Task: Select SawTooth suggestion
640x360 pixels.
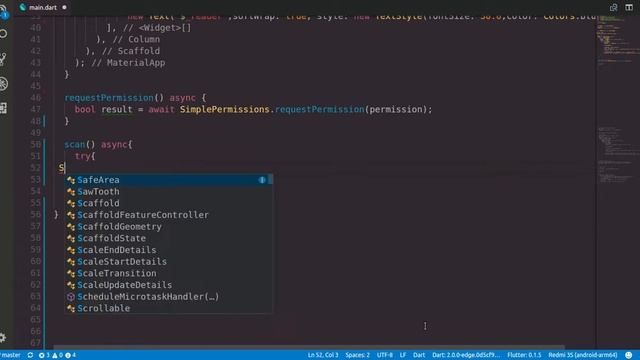Action: [x=168, y=191]
